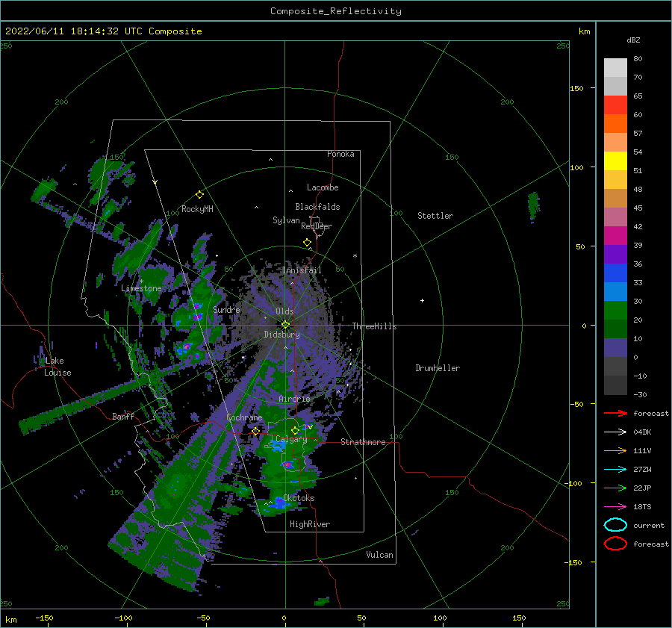Select the white 04DK arrow icon
The width and height of the screenshot is (672, 628).
coord(615,432)
